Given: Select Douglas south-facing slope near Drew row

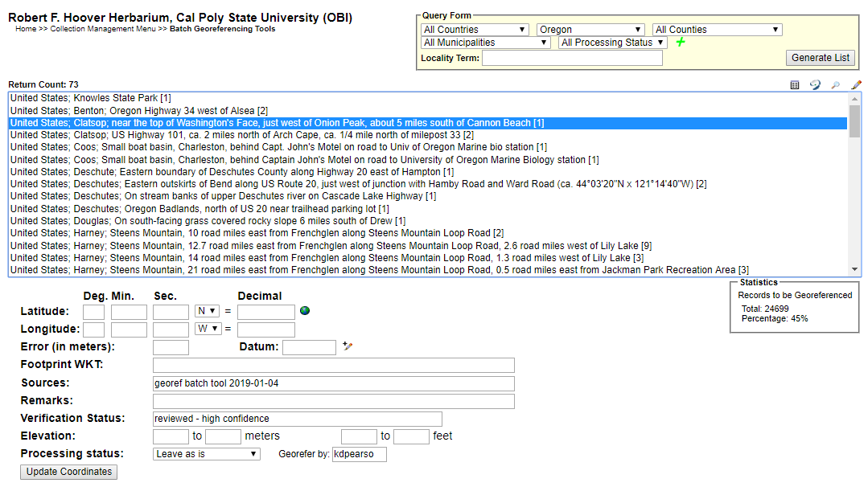Looking at the screenshot, I should (428, 221).
